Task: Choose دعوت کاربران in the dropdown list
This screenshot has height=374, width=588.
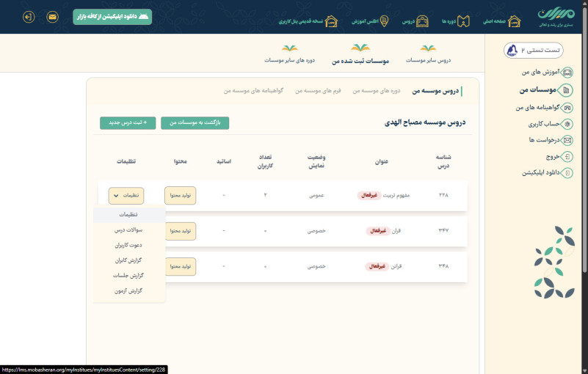Action: [x=129, y=245]
